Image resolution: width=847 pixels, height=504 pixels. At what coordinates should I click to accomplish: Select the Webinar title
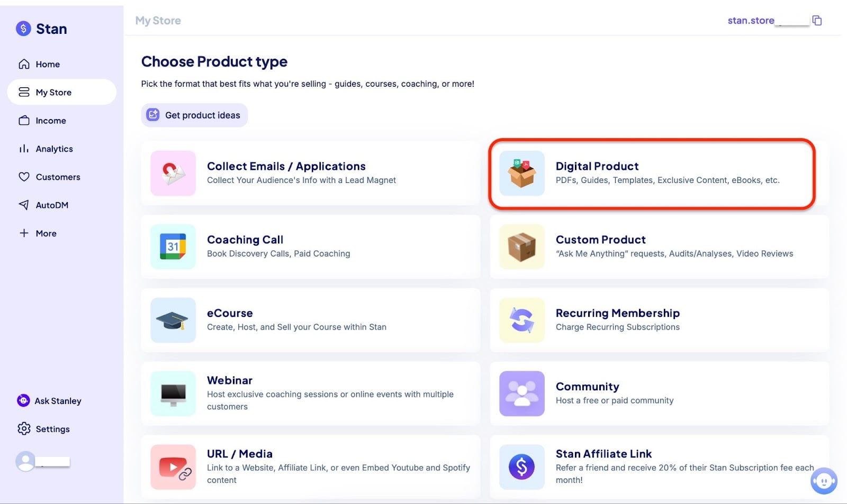tap(230, 380)
